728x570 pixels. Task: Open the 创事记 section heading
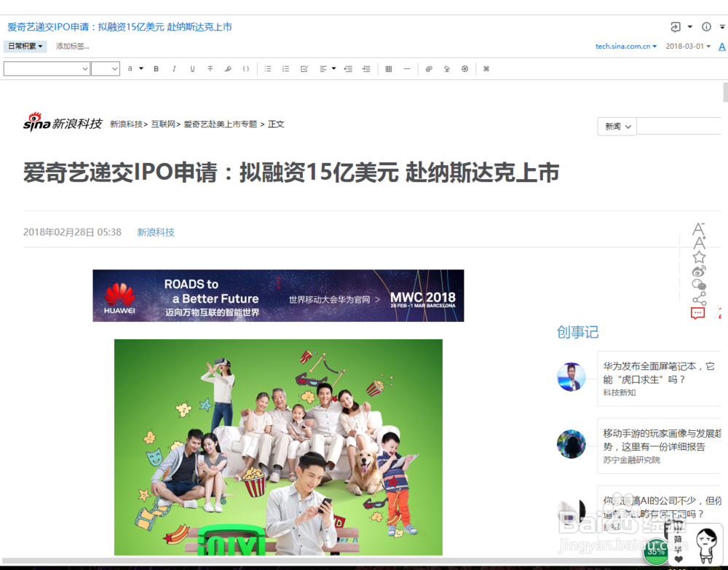pos(577,332)
